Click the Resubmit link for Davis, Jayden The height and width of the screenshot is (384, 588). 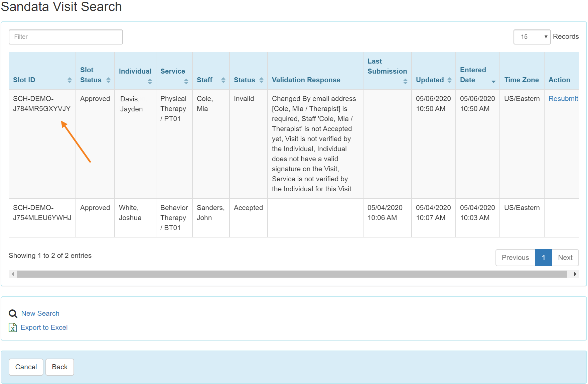coord(563,99)
